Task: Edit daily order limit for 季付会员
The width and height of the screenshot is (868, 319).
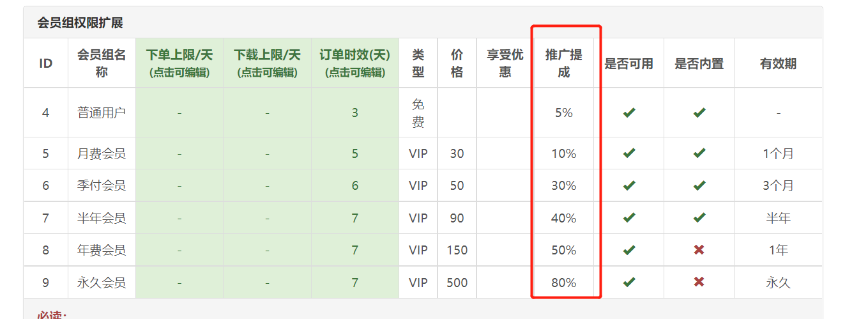Action: click(x=179, y=185)
